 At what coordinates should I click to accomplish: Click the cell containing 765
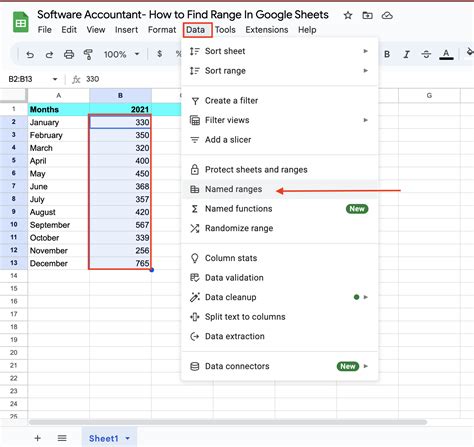pos(120,263)
